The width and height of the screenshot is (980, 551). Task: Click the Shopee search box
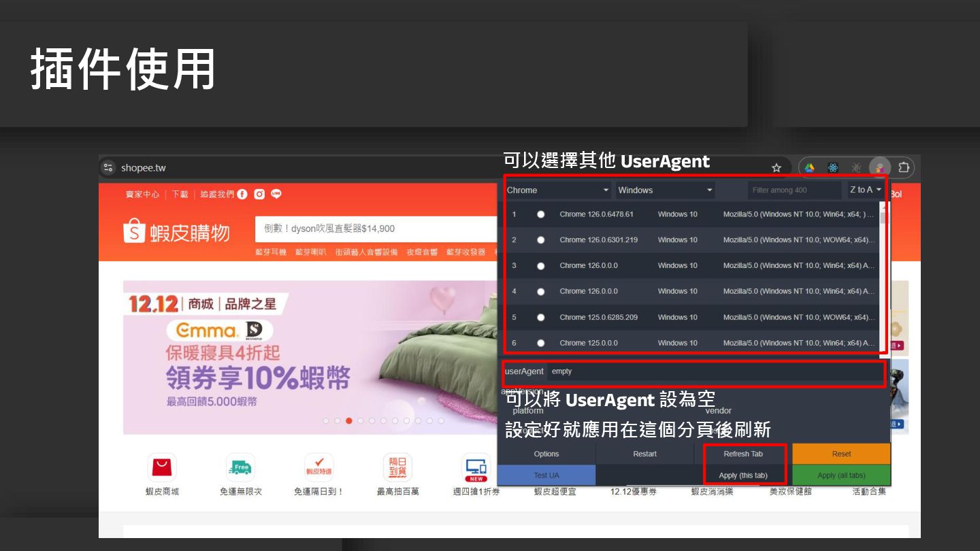coord(376,229)
